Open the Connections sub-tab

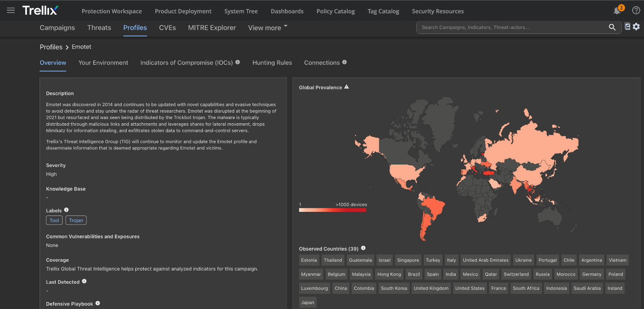[x=322, y=63]
